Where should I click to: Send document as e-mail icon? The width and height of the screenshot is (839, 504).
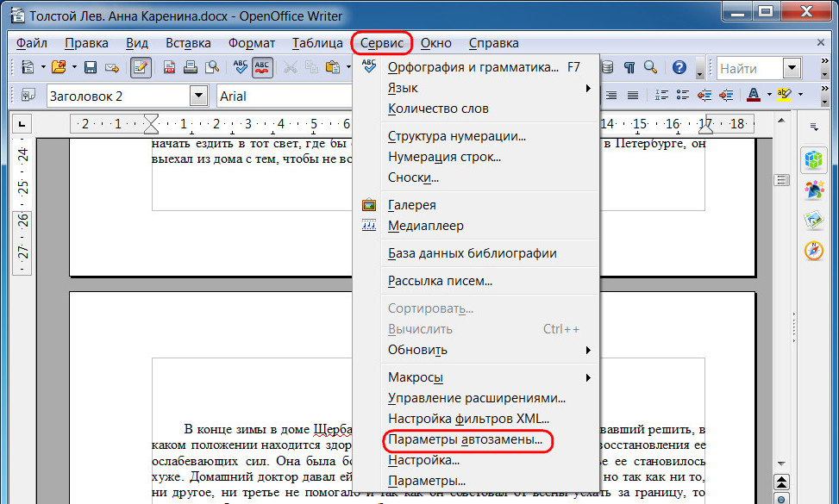[112, 68]
